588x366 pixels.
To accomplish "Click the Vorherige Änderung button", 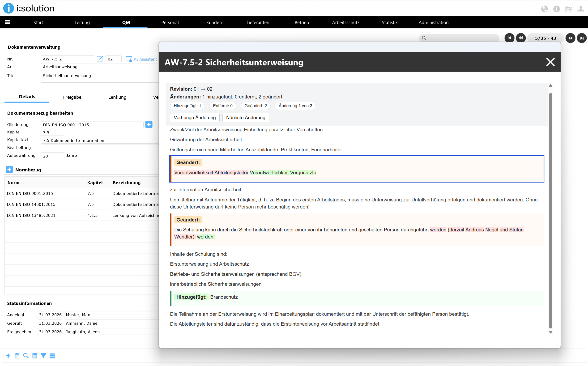I will [x=195, y=118].
